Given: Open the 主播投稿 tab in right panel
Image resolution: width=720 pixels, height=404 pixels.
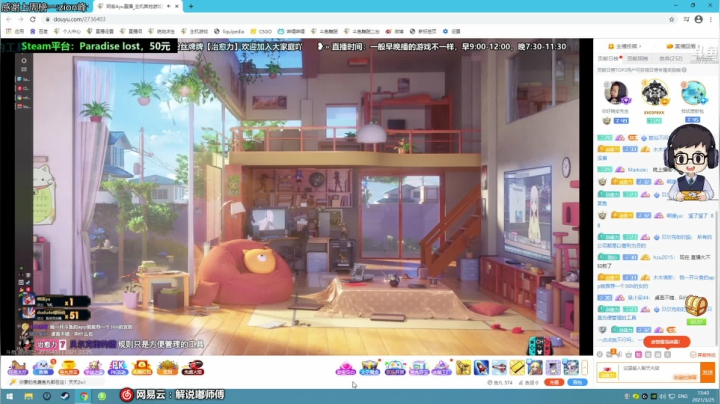Looking at the screenshot, I should point(625,46).
